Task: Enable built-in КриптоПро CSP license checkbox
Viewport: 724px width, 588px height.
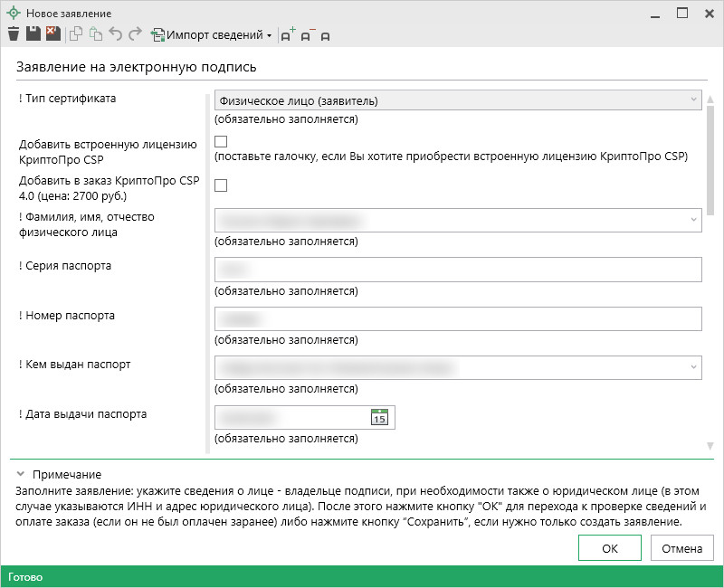Action: click(x=221, y=141)
